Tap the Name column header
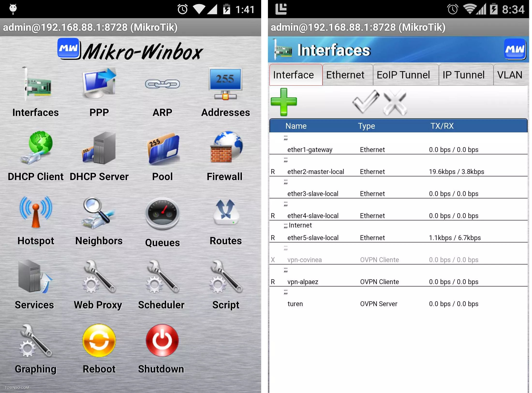This screenshot has height=393, width=532. click(296, 126)
